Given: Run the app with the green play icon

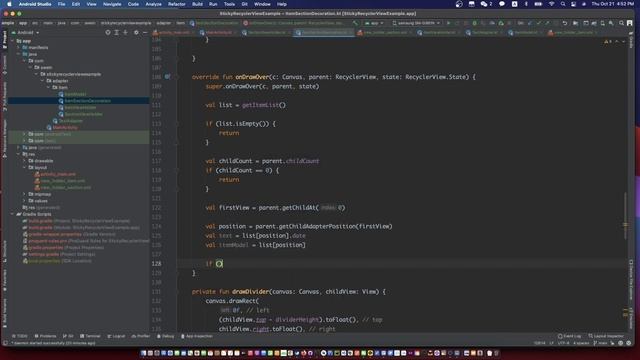Looking at the screenshot, I should click(449, 23).
